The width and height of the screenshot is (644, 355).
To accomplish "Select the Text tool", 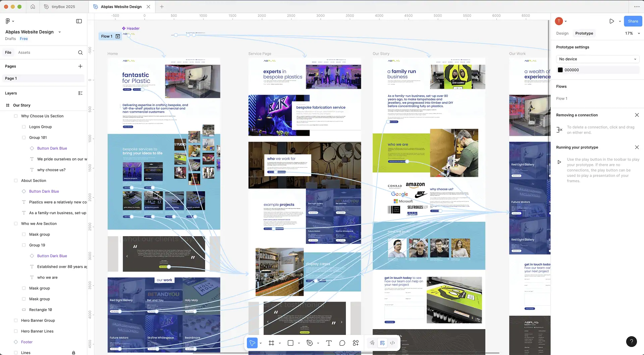I will pos(329,343).
